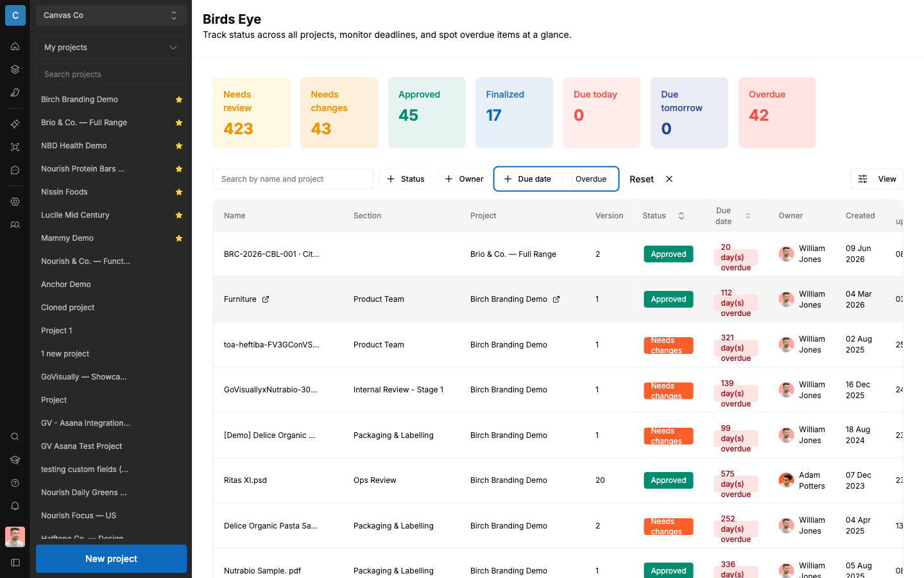
Task: Open the Home icon in the sidebar
Action: [x=15, y=46]
